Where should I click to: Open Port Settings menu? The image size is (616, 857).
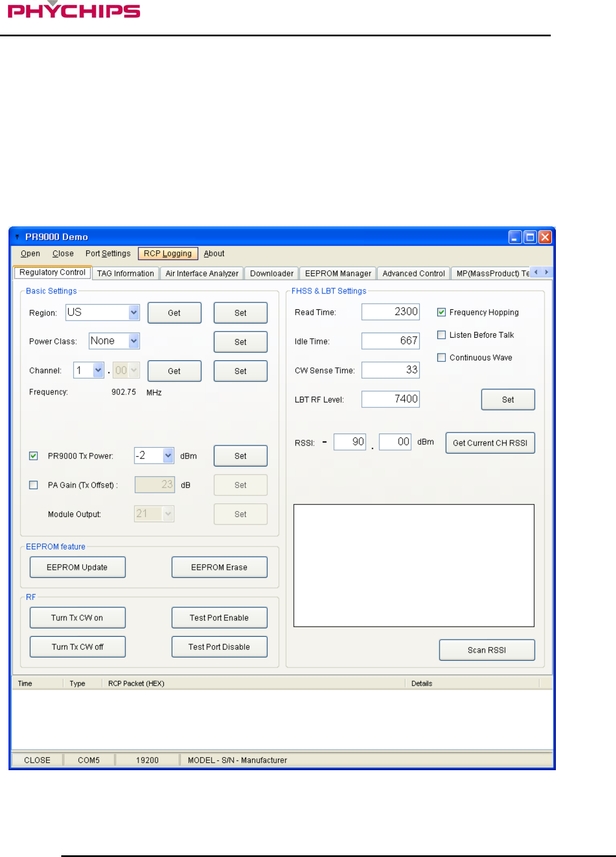point(108,254)
